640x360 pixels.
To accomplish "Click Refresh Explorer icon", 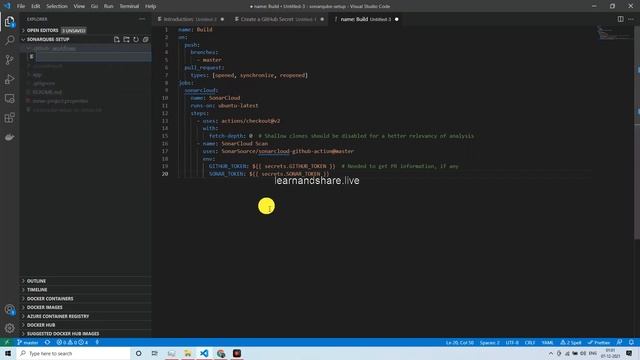I will coord(136,40).
